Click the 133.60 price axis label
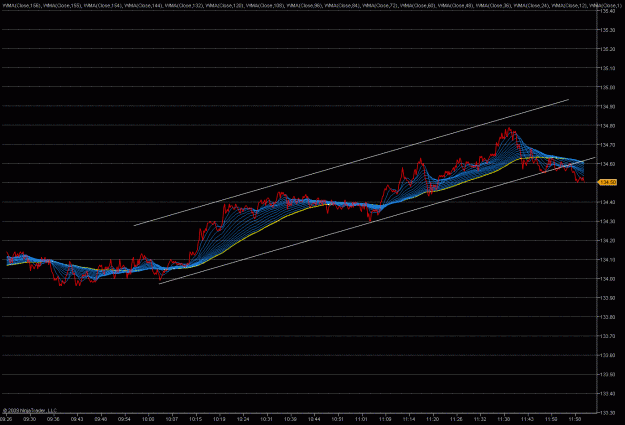This screenshot has width=625, height=425. pos(607,356)
